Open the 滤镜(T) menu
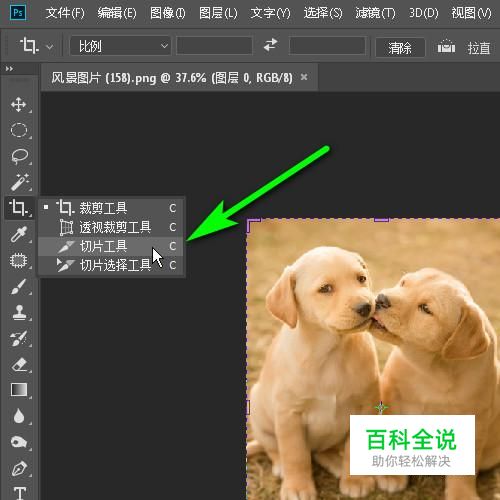This screenshot has width=500, height=500. tap(375, 13)
